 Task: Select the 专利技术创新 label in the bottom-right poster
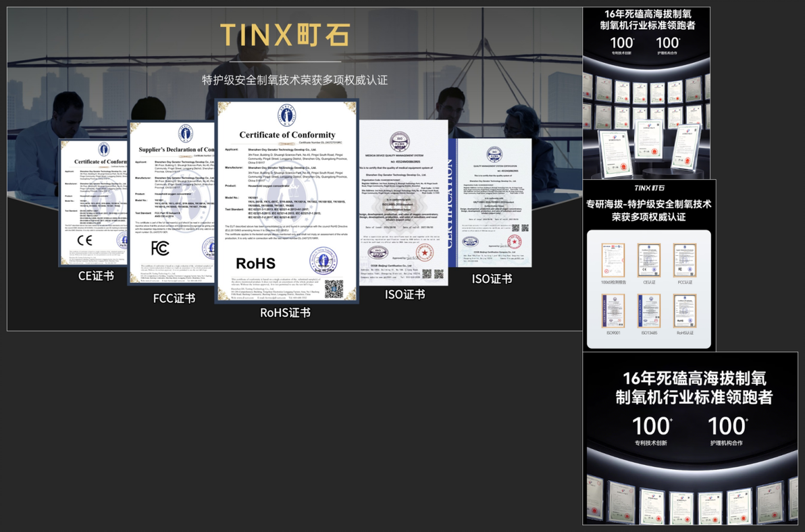(x=651, y=443)
